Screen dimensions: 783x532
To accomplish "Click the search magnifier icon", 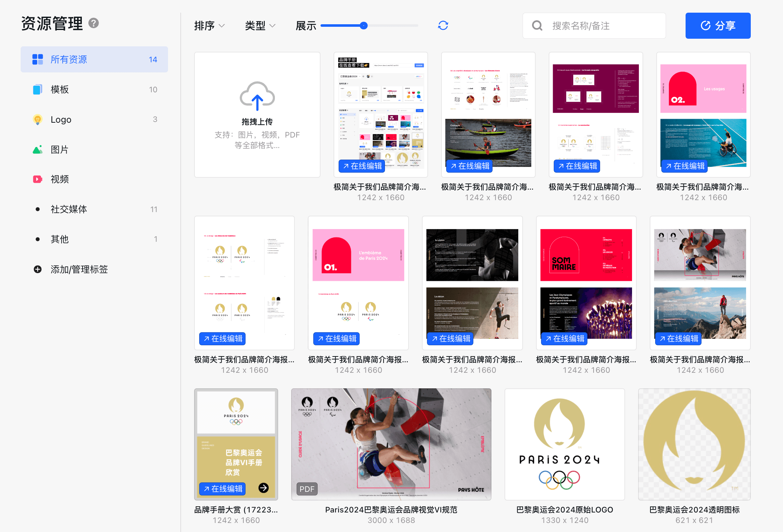I will pos(537,26).
